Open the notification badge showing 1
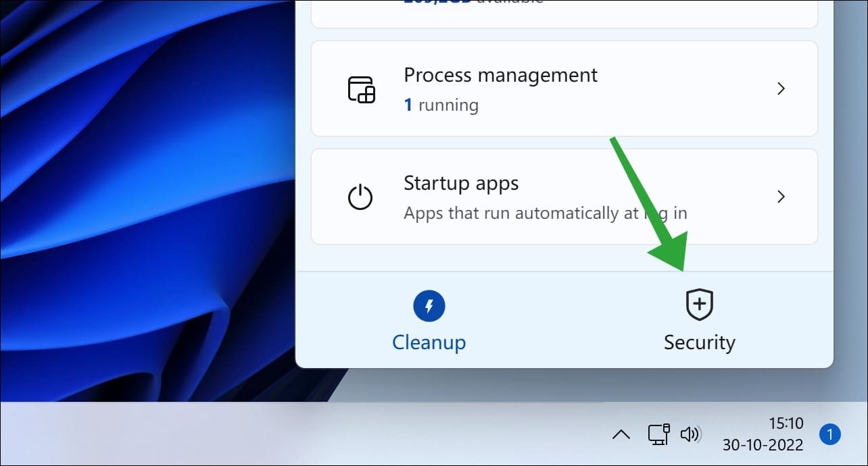Viewport: 868px width, 466px height. pos(829,435)
